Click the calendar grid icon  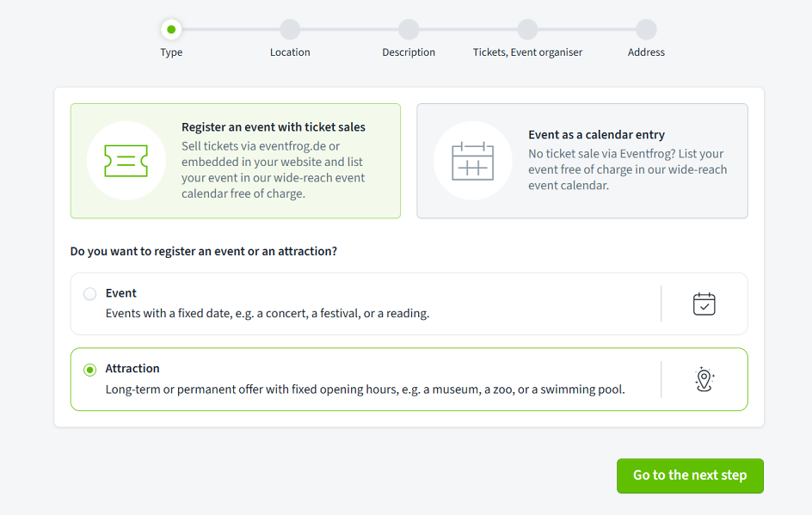[472, 161]
